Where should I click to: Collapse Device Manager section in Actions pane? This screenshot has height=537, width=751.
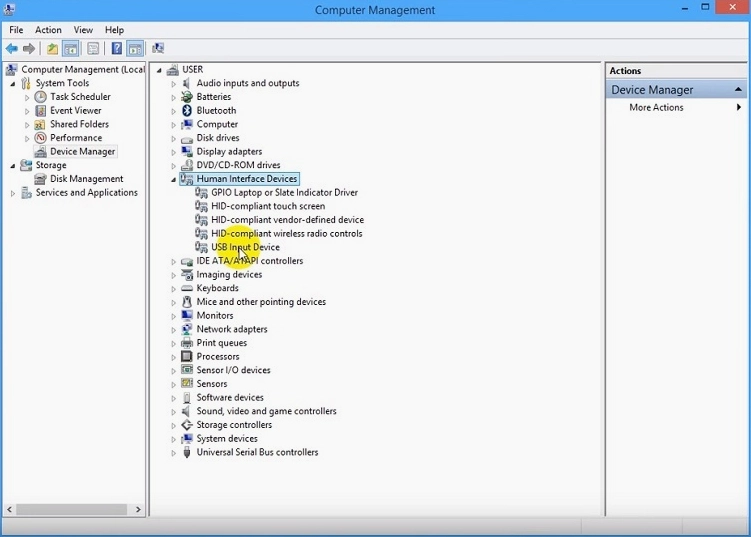click(x=738, y=90)
